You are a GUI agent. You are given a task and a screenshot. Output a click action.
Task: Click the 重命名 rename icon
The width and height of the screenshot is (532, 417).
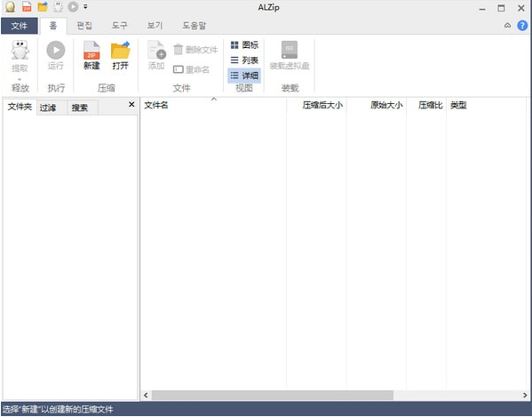pyautogui.click(x=179, y=69)
